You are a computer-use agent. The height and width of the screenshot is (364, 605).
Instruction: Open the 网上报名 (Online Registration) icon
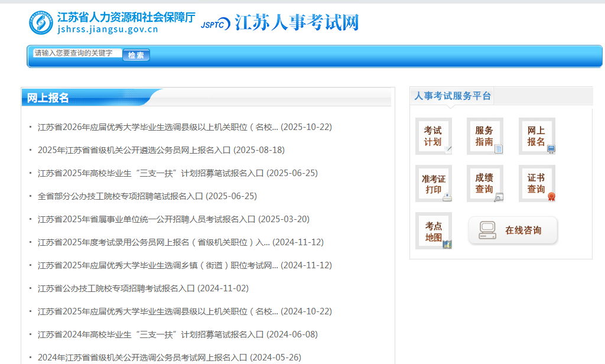tap(536, 136)
